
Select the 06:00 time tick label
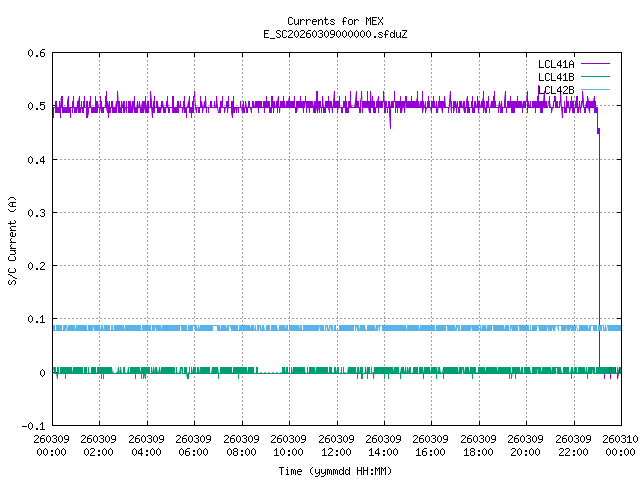coord(193,445)
